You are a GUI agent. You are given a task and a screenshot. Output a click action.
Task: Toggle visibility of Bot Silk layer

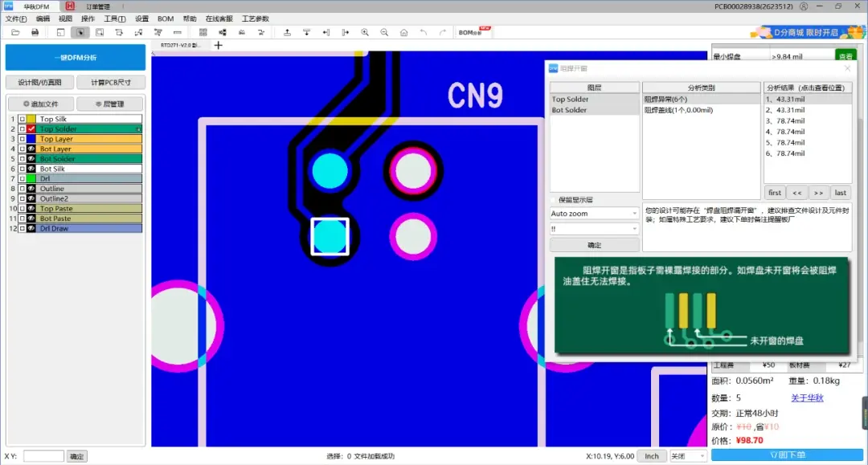click(x=31, y=169)
